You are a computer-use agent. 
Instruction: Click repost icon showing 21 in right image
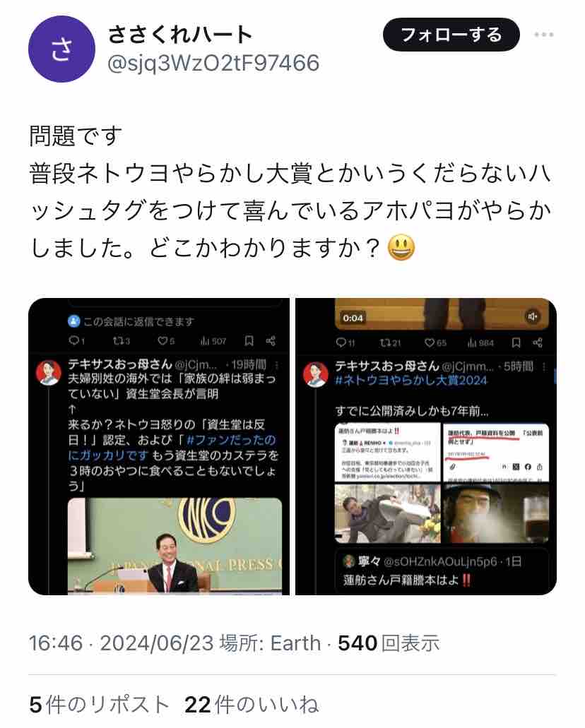(x=385, y=342)
